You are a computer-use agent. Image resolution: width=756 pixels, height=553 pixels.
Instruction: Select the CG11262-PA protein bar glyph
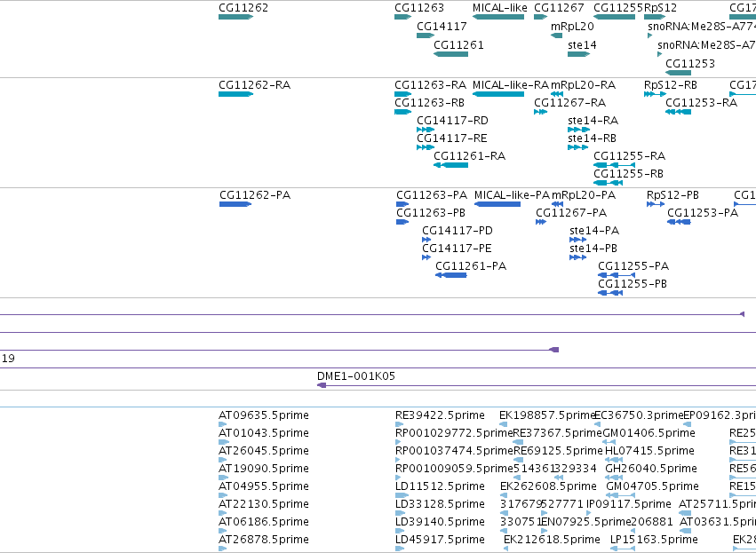235,204
